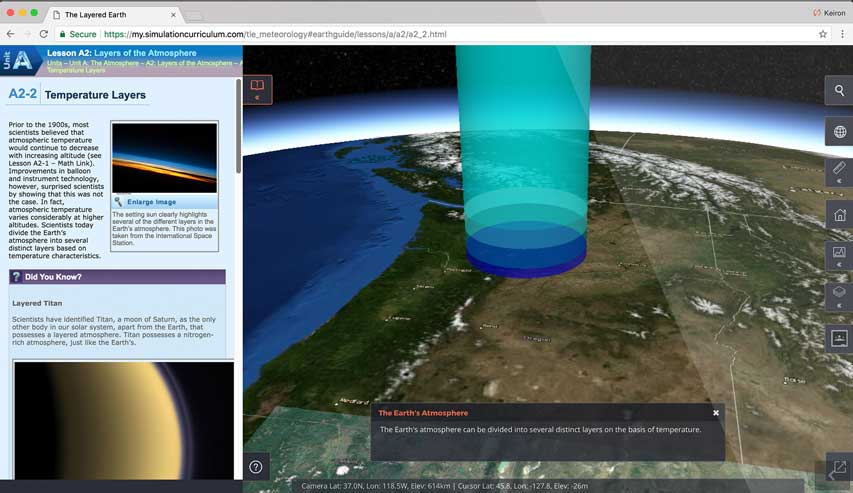Bookmark page with star icon
This screenshot has height=493, width=853.
pyautogui.click(x=823, y=34)
